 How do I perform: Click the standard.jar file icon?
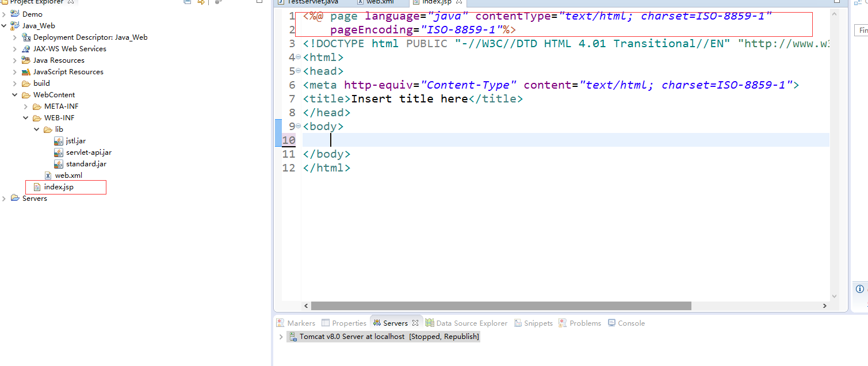point(59,164)
